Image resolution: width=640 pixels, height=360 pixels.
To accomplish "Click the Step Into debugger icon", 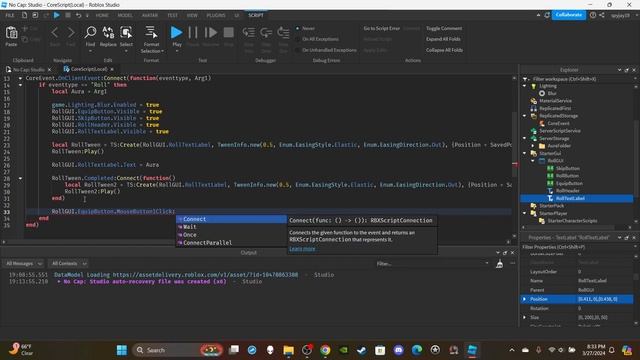I will (249, 32).
